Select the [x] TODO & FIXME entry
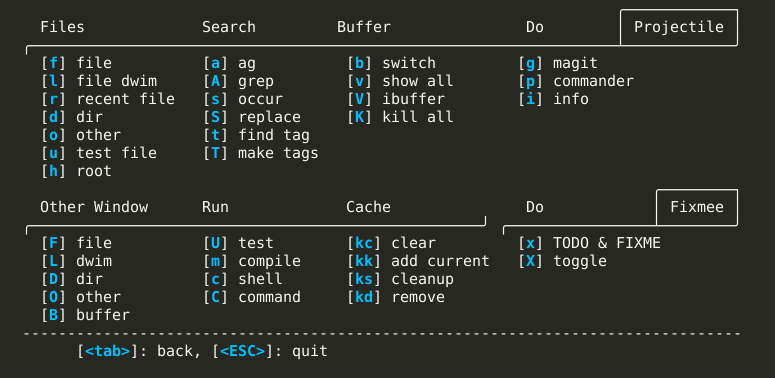The width and height of the screenshot is (775, 378). pos(590,243)
